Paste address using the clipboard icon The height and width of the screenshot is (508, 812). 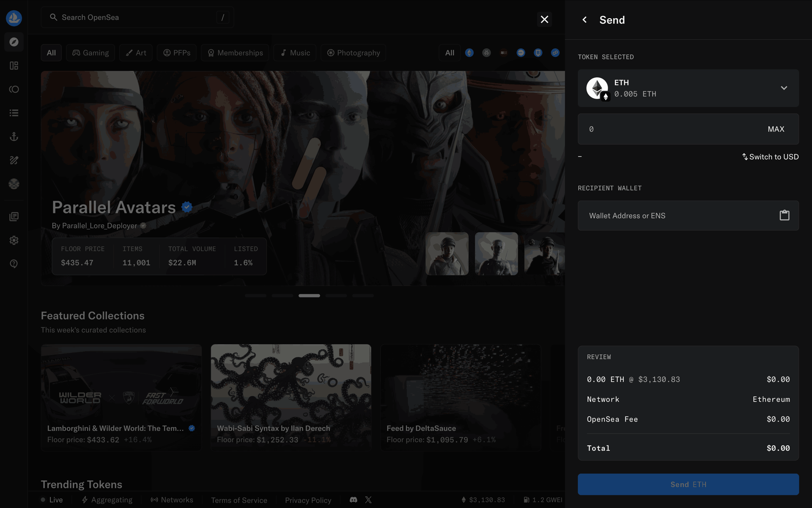785,215
